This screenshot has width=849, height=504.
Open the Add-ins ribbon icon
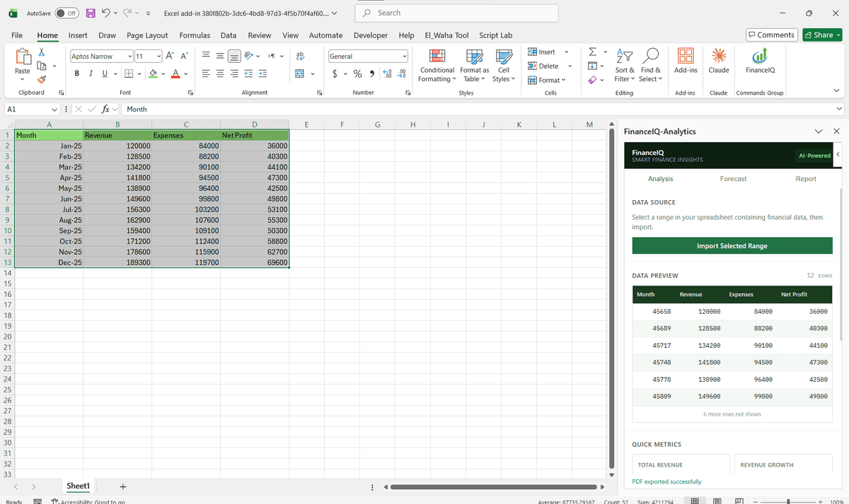pyautogui.click(x=686, y=61)
